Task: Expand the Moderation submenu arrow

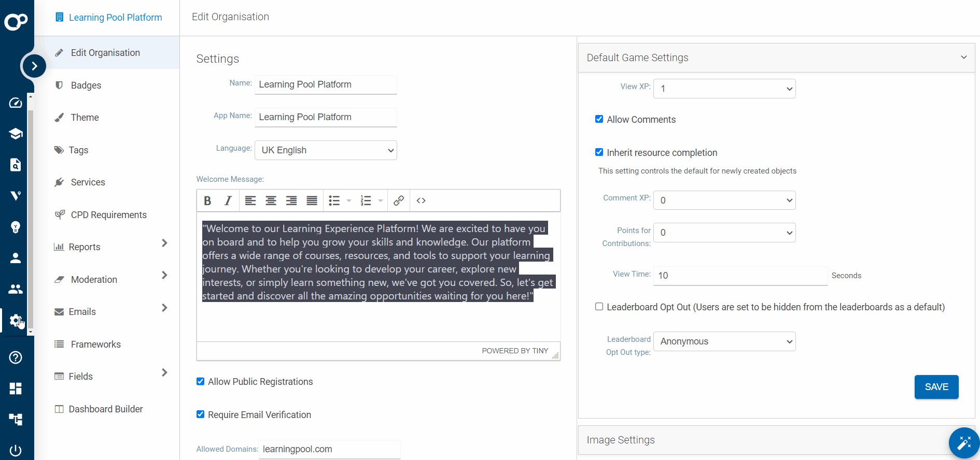Action: point(164,275)
